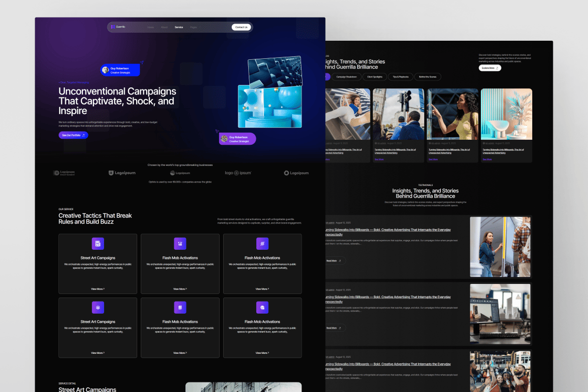Click article title under the traffic light image
This screenshot has width=588, height=392.
point(395,151)
